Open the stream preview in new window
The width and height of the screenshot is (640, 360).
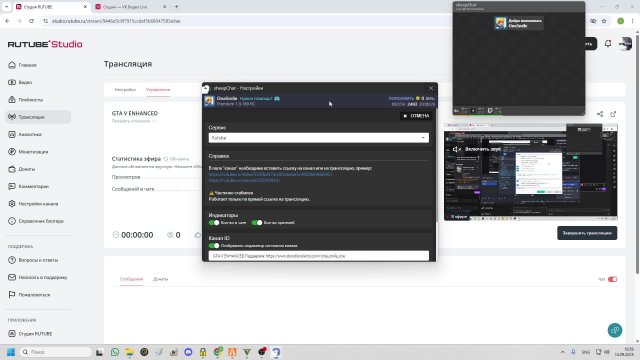click(x=613, y=114)
